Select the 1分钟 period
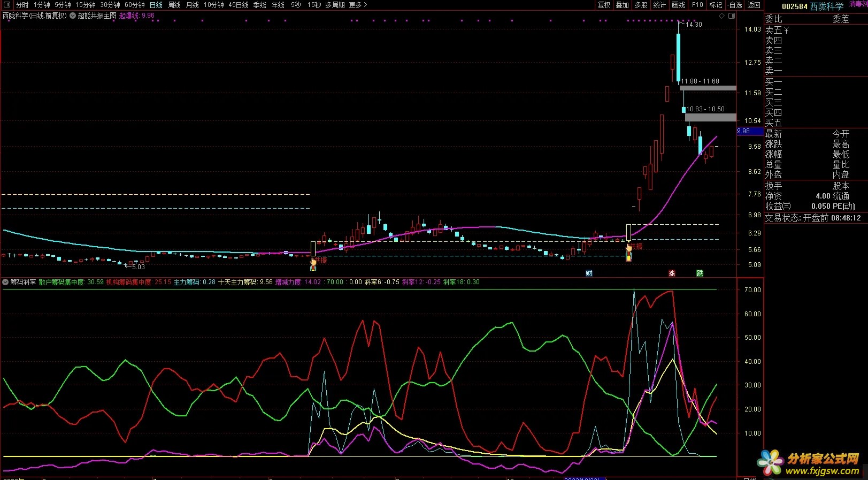This screenshot has width=868, height=480. (x=42, y=5)
